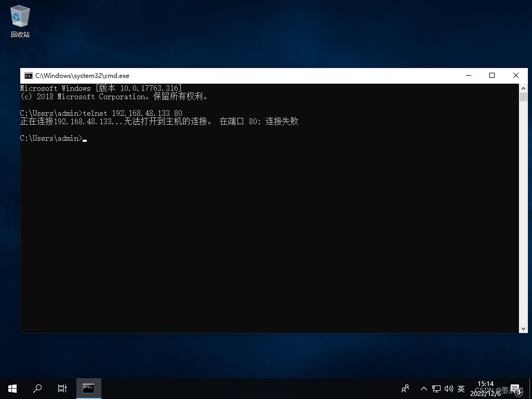The width and height of the screenshot is (532, 399).
Task: Click Microsoft Windows version line
Action: coord(101,88)
